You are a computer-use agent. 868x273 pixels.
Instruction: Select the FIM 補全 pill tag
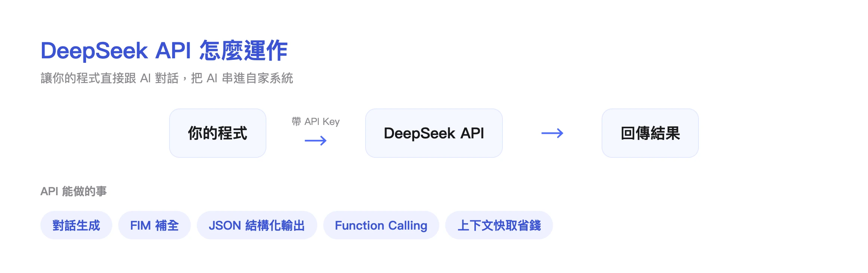coord(155,225)
